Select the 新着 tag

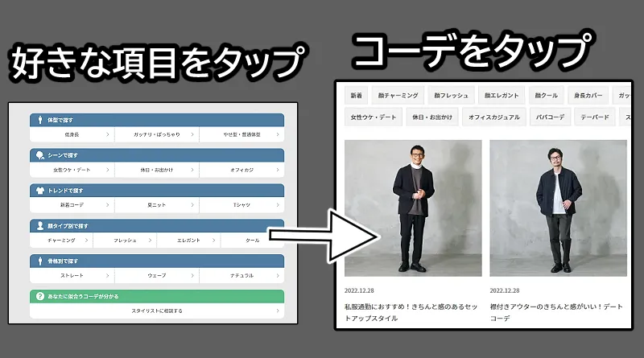[356, 95]
